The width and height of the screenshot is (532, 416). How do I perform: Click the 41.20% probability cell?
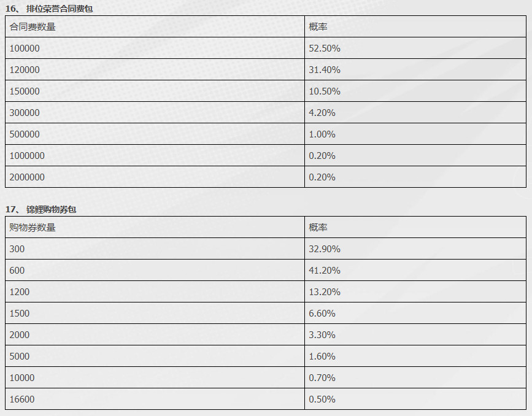click(415, 270)
